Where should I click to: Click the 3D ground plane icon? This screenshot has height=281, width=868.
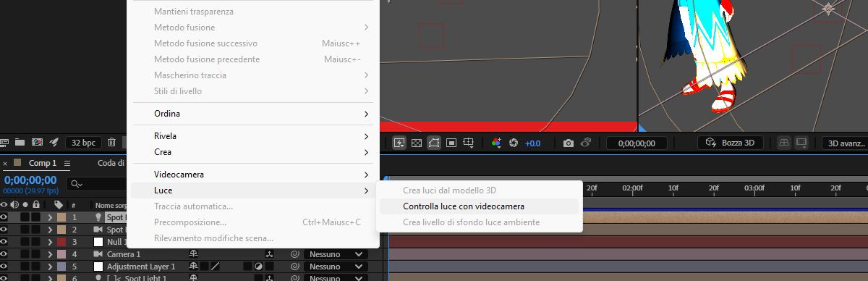[x=783, y=143]
